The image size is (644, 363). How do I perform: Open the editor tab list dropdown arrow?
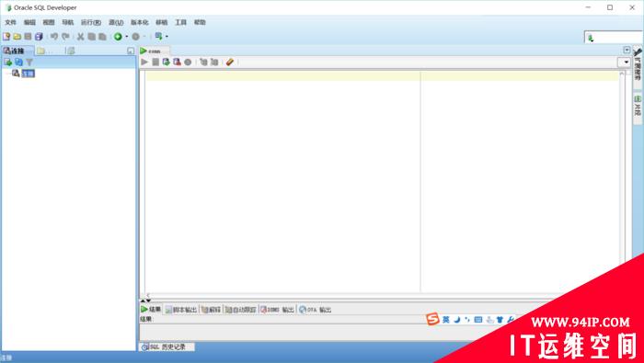627,50
